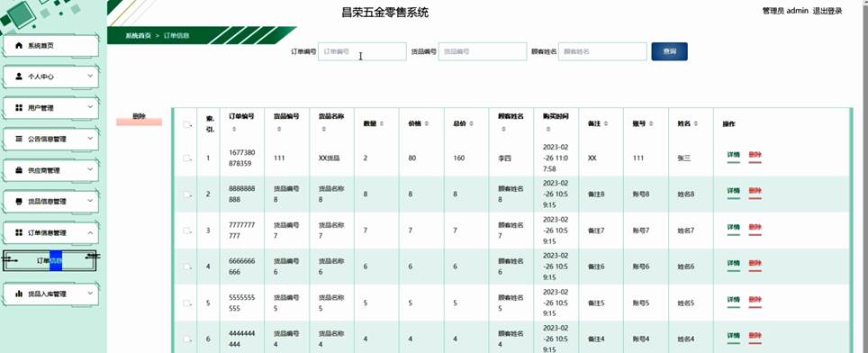Open the 个人中心 menu
Image resolution: width=868 pixels, height=353 pixels.
pos(50,77)
